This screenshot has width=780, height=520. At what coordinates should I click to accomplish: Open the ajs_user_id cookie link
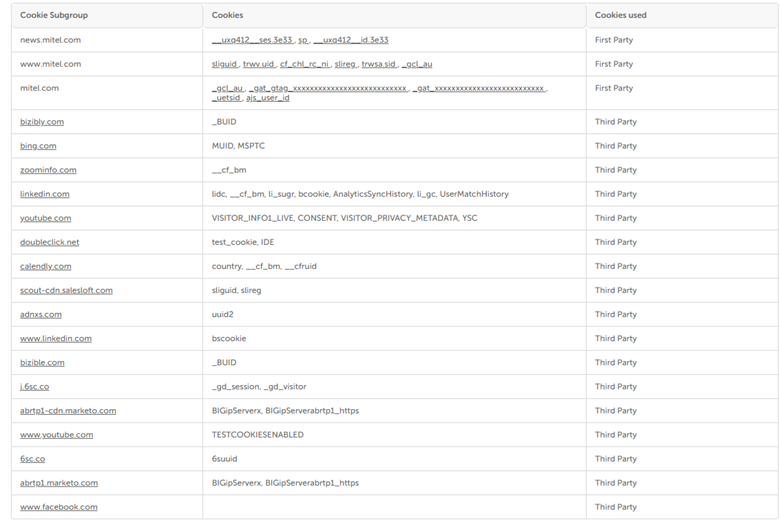(268, 98)
